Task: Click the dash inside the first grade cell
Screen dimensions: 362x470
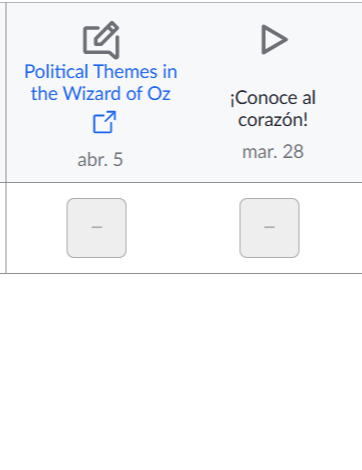Action: (97, 227)
